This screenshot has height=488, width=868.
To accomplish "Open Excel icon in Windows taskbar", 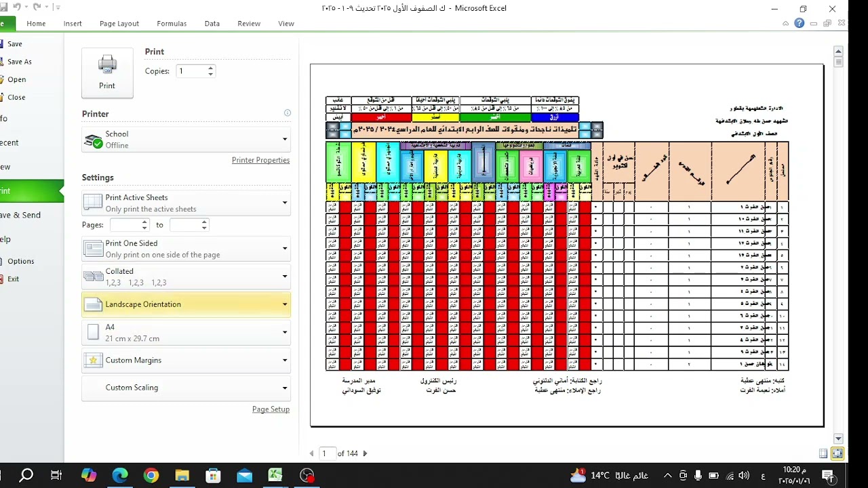I will (275, 475).
